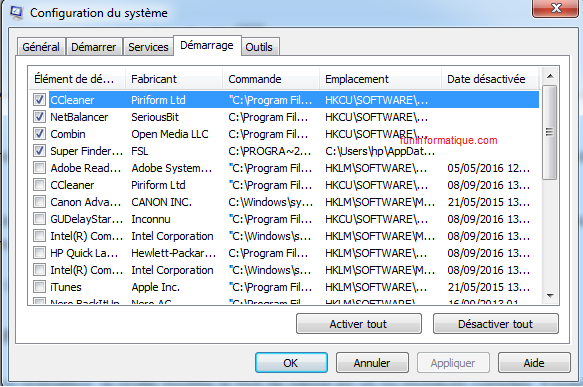Screen dimensions: 583x387
Task: Click the Désactiver tout button
Action: pyautogui.click(x=496, y=324)
